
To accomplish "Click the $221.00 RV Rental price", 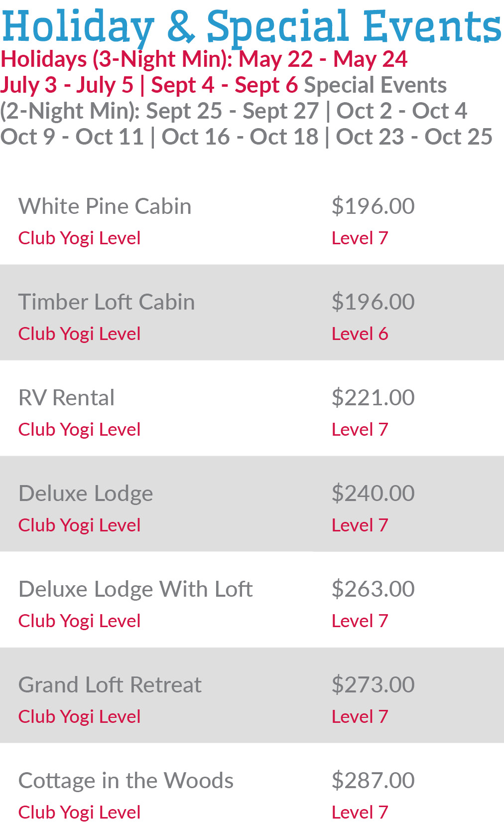I will point(373,398).
